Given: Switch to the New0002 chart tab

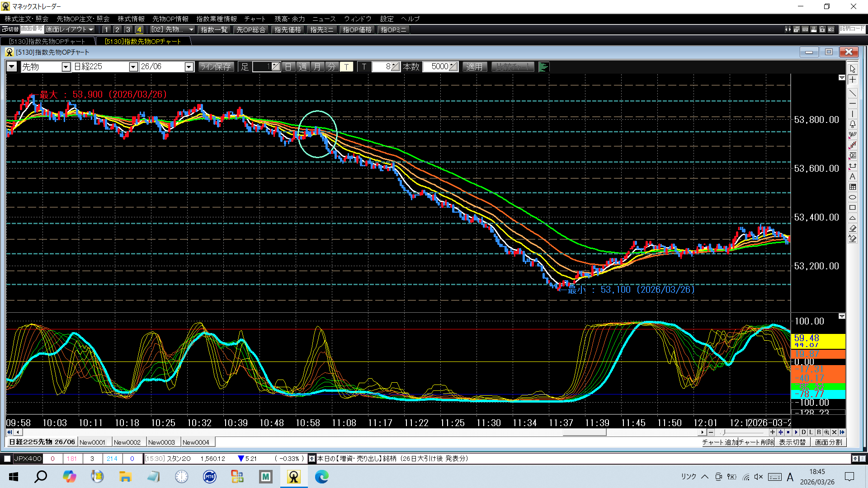Looking at the screenshot, I should (x=127, y=442).
